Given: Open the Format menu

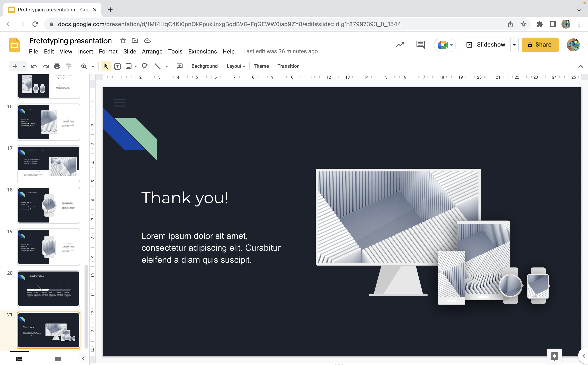Looking at the screenshot, I should [108, 51].
